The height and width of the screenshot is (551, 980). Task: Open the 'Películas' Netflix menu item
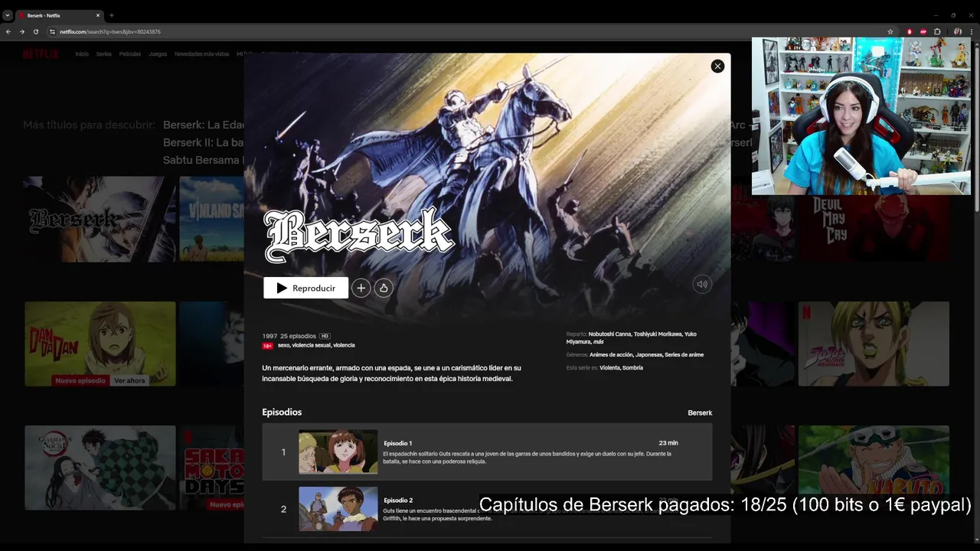[x=130, y=54]
